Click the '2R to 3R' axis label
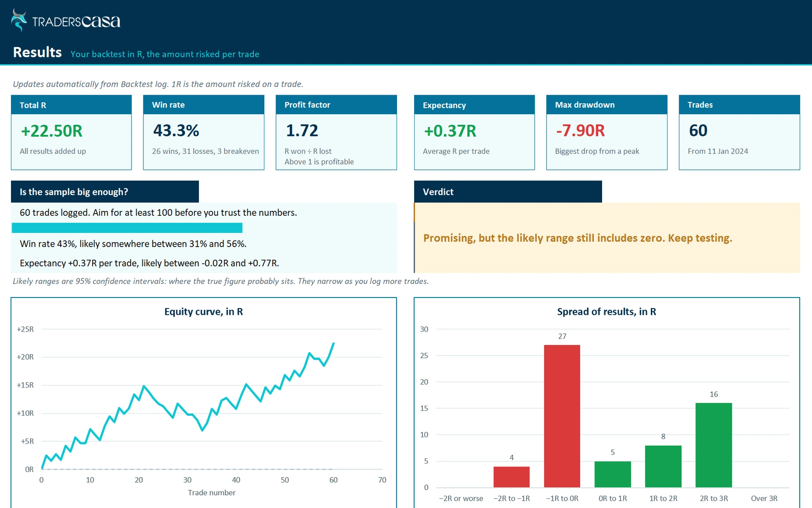The width and height of the screenshot is (812, 508). (714, 498)
